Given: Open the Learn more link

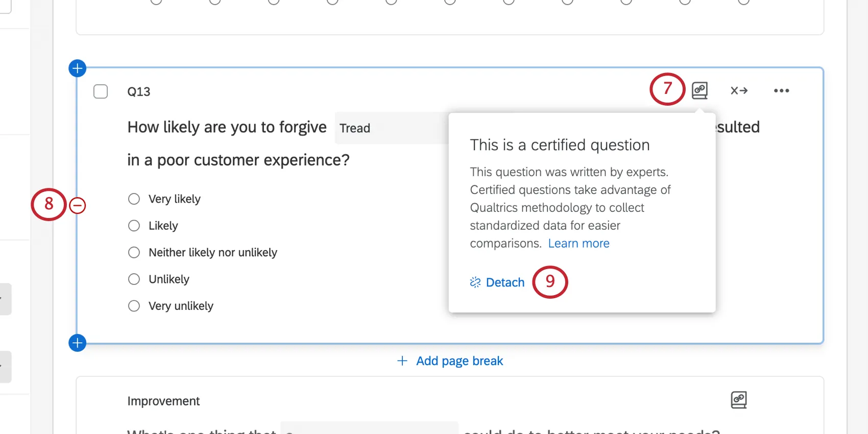Looking at the screenshot, I should tap(578, 243).
